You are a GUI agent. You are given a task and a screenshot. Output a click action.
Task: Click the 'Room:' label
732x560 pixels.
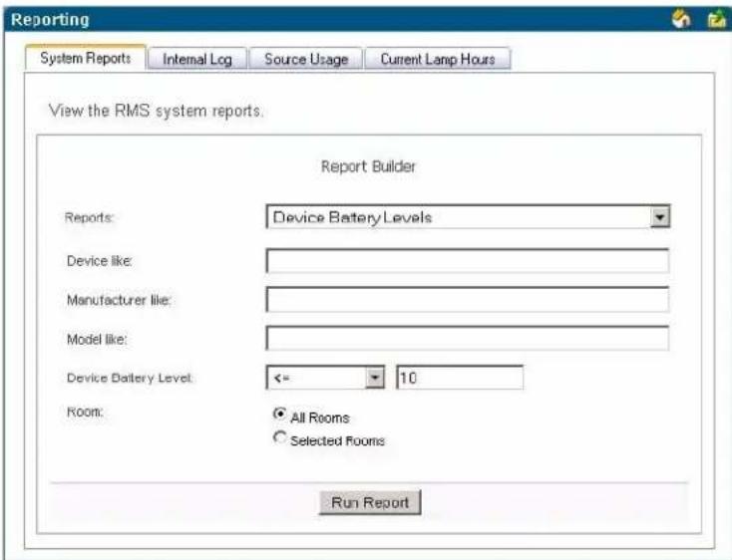point(85,413)
